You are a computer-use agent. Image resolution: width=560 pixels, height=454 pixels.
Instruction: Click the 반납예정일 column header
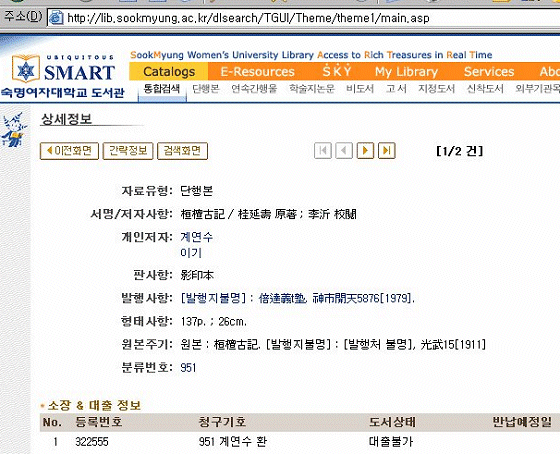click(x=522, y=422)
